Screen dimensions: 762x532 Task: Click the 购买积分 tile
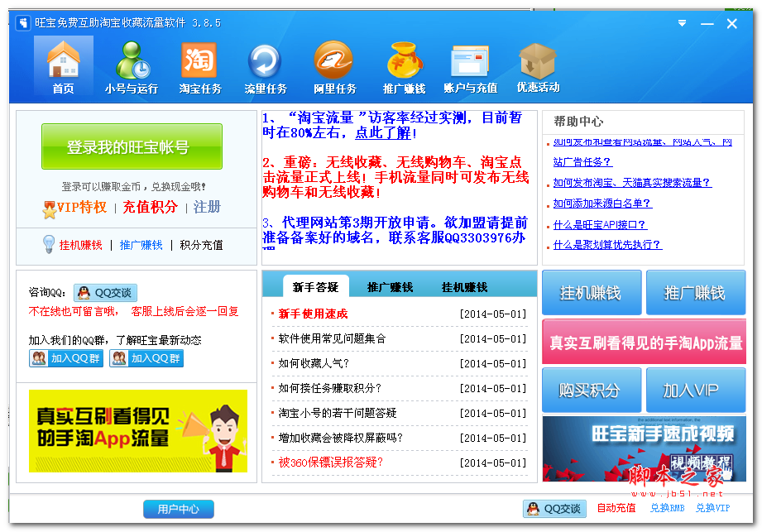click(592, 390)
